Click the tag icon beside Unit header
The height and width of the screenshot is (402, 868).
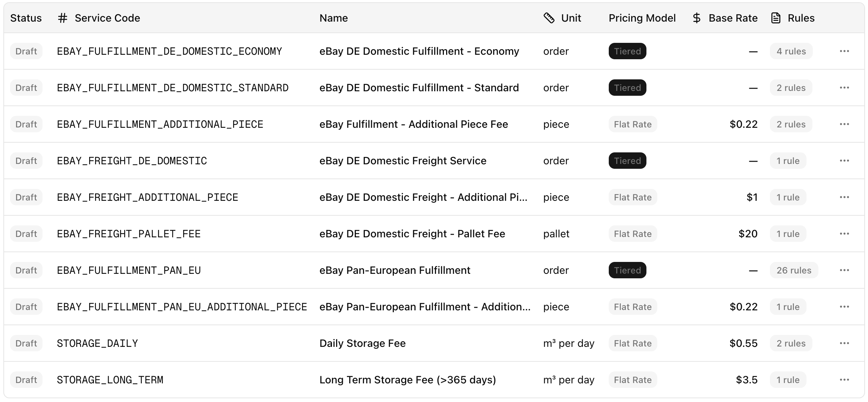(x=549, y=18)
